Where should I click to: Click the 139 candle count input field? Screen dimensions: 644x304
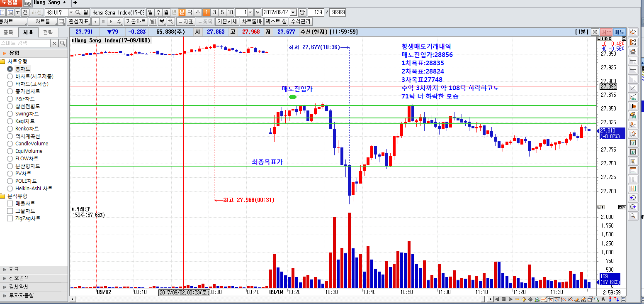point(316,12)
